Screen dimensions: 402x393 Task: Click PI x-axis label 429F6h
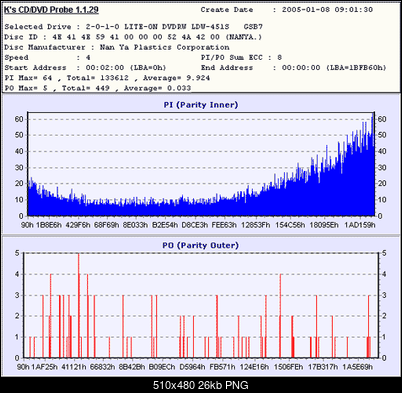click(x=78, y=225)
